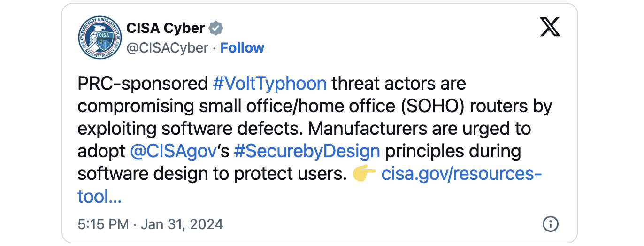Click the truncated 'tool…' link text
Viewport: 644px width, 246px height.
click(100, 197)
